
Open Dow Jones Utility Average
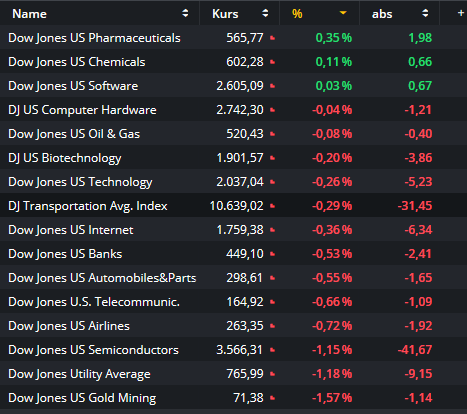(79, 374)
